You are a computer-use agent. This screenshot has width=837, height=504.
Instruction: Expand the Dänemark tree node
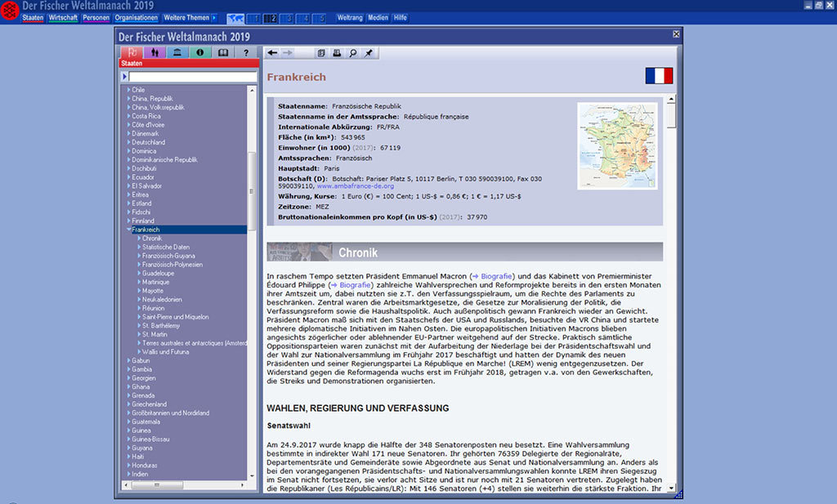point(128,134)
